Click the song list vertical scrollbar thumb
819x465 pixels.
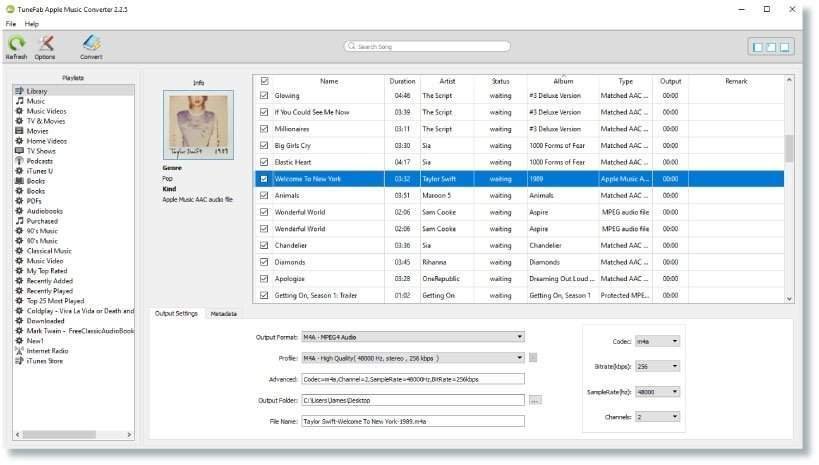tap(789, 148)
